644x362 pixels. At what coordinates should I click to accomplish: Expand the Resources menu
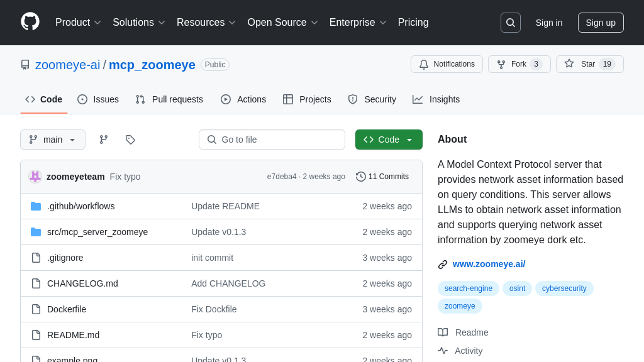click(206, 23)
